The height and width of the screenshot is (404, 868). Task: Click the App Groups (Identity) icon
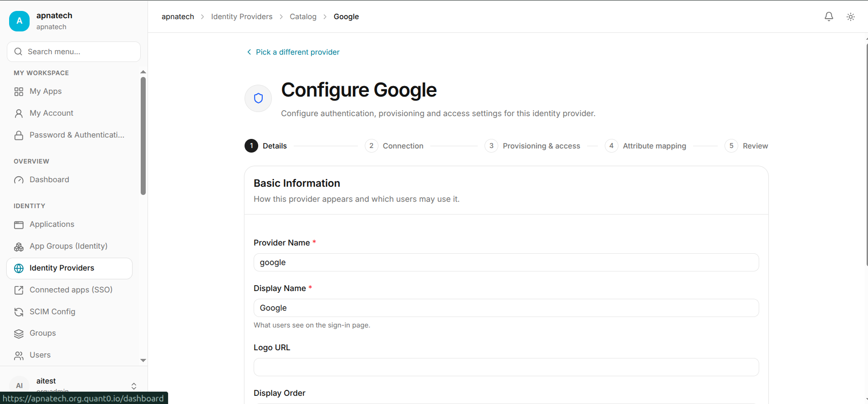(x=19, y=246)
